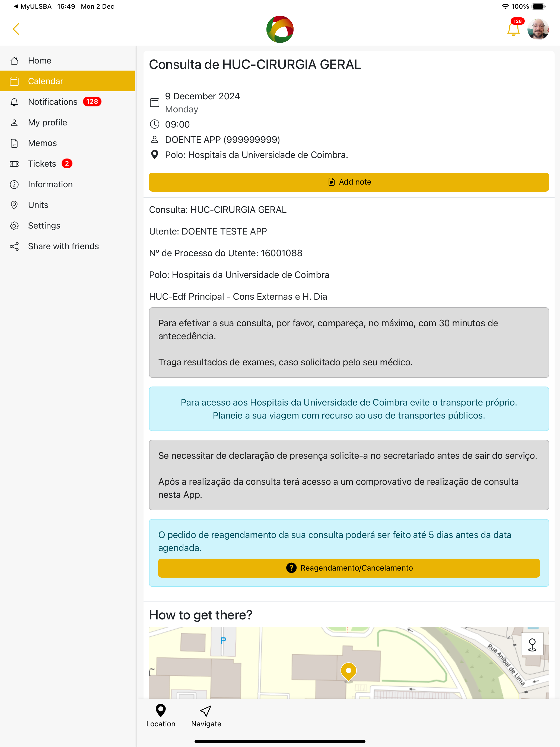Click the Settings gear icon
This screenshot has height=747, width=560.
point(14,226)
